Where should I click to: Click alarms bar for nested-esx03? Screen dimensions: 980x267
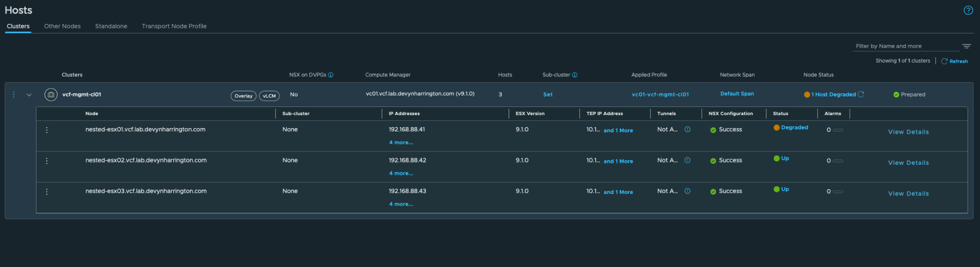click(x=838, y=192)
